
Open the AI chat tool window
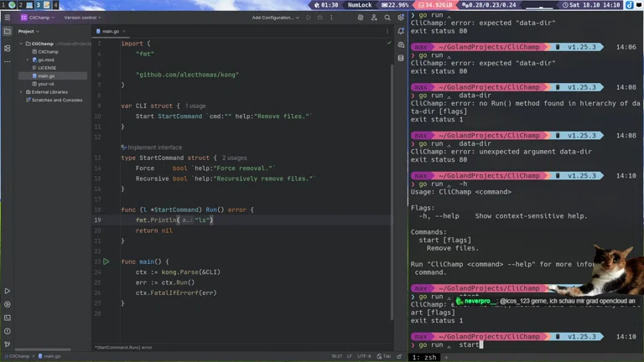pyautogui.click(x=402, y=44)
